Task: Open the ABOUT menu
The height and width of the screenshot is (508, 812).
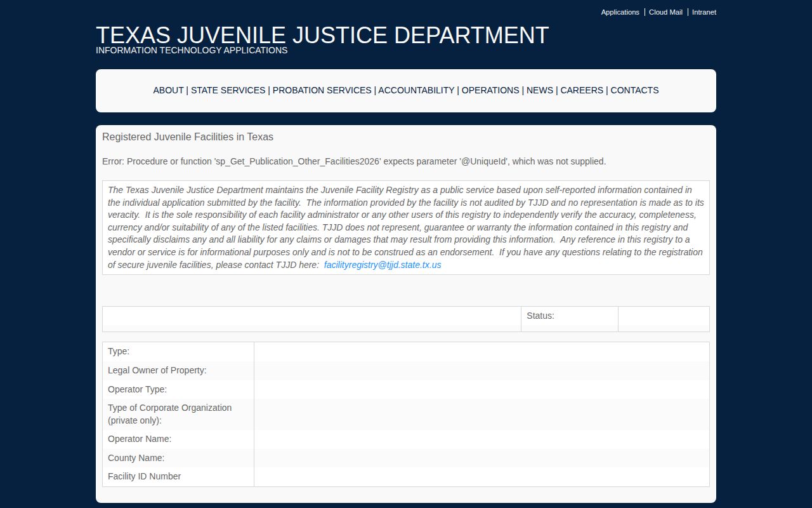Action: click(x=168, y=90)
